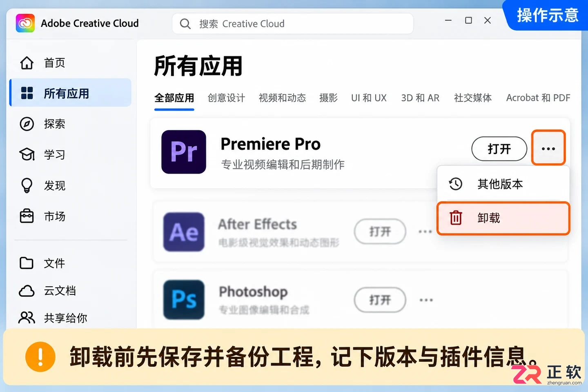588x392 pixels.
Task: Click the search magnifier icon
Action: pyautogui.click(x=185, y=24)
